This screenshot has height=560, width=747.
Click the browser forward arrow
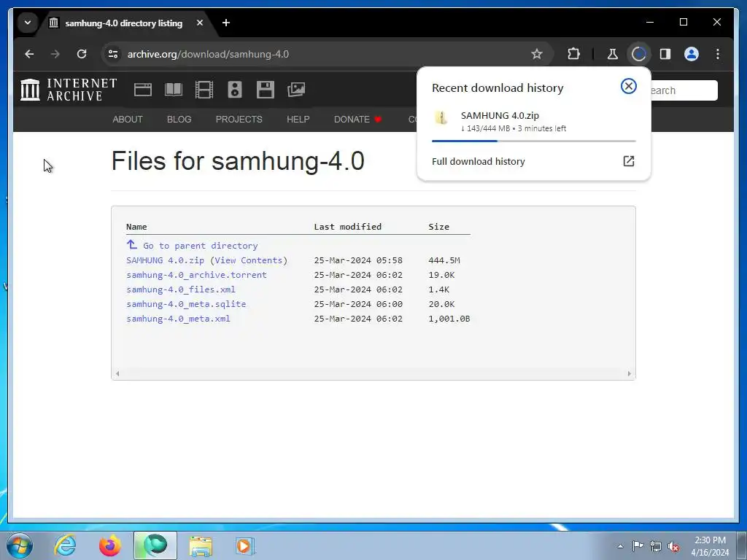[x=55, y=54]
